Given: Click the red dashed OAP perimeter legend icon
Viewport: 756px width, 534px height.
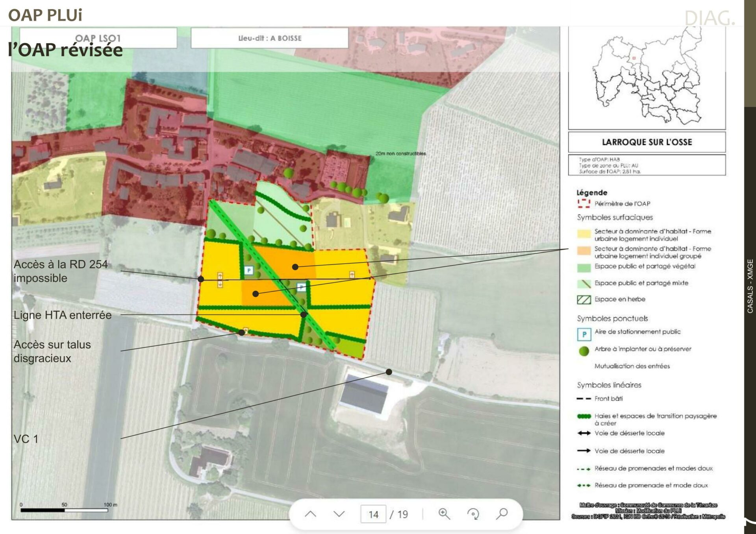Looking at the screenshot, I should pos(584,203).
